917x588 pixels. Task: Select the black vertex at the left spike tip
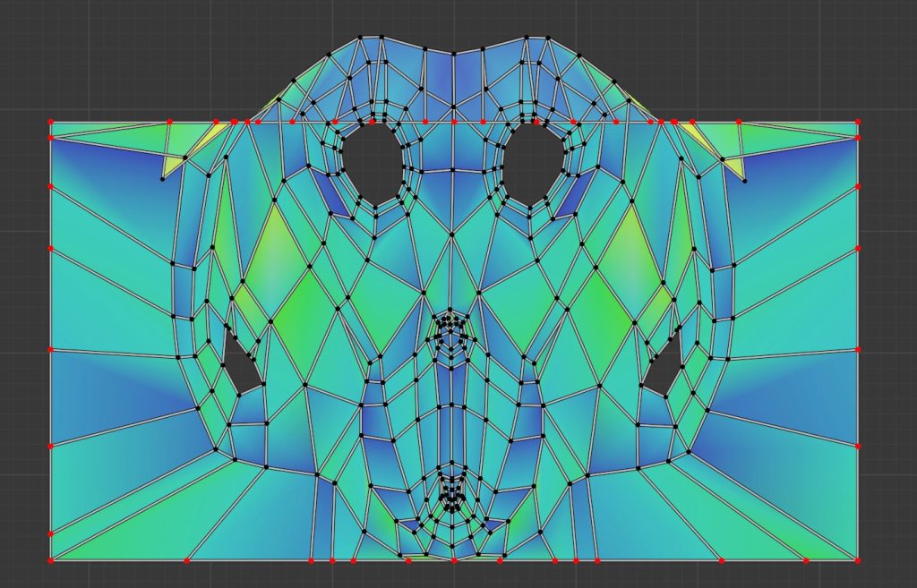(x=163, y=180)
